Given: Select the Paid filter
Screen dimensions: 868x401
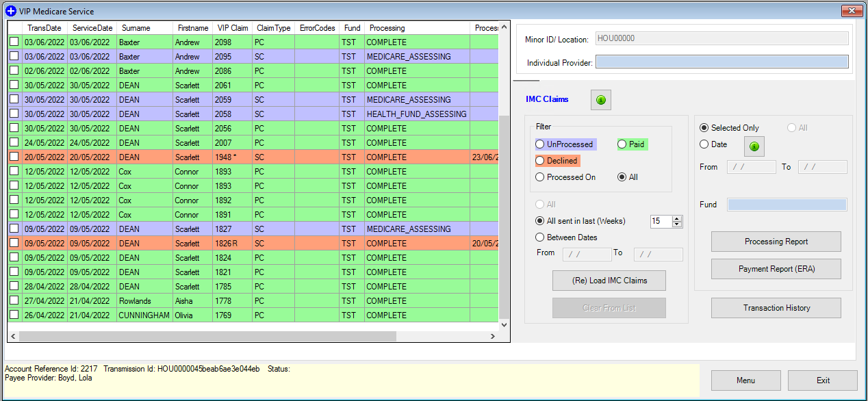Looking at the screenshot, I should [620, 144].
